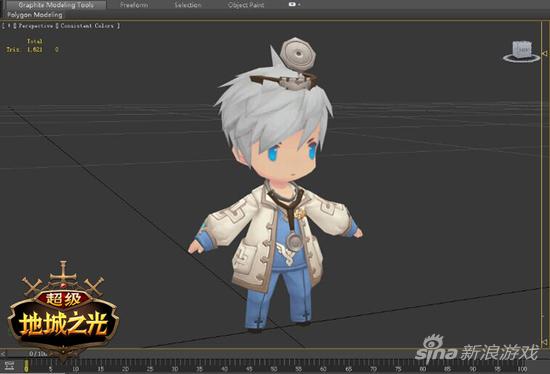
Task: Click frame 50 on the timeline
Action: pos(274,369)
